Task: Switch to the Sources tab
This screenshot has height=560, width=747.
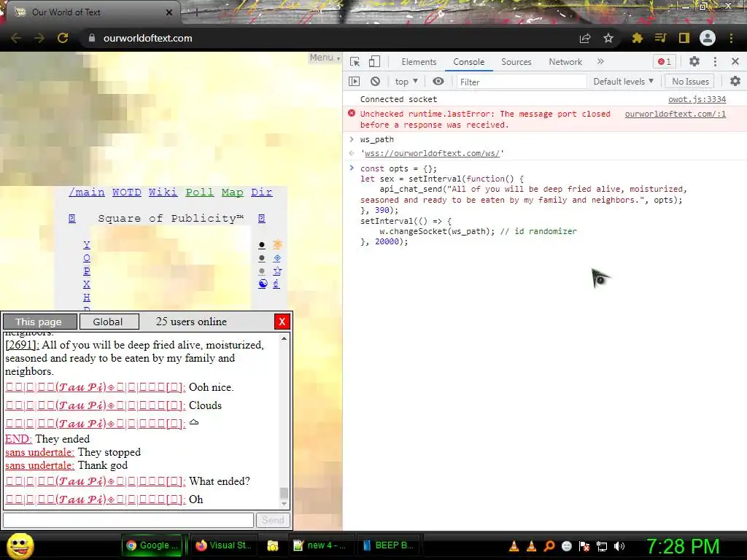Action: click(x=516, y=62)
